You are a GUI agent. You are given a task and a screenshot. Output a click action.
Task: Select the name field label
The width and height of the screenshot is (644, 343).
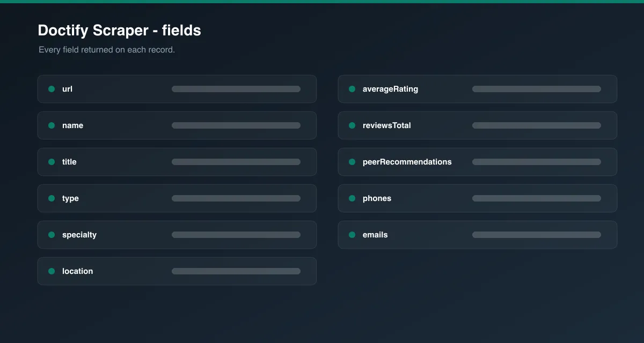[x=72, y=125]
